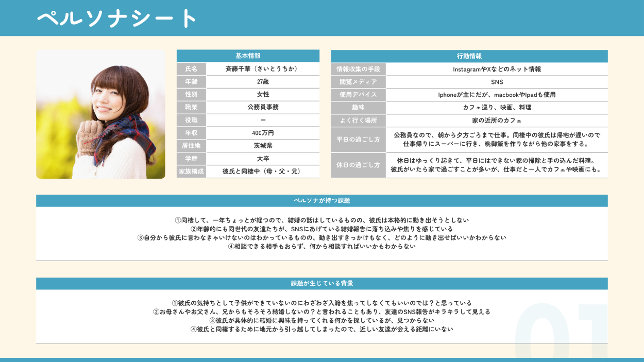
Task: Click the ペルソナが持つ課題 section header
Action: [321, 201]
